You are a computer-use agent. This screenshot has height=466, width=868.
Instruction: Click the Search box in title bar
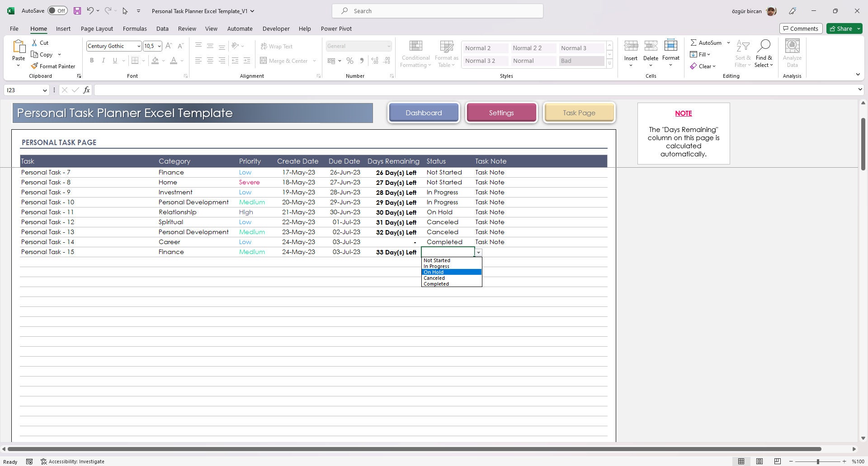pyautogui.click(x=438, y=11)
